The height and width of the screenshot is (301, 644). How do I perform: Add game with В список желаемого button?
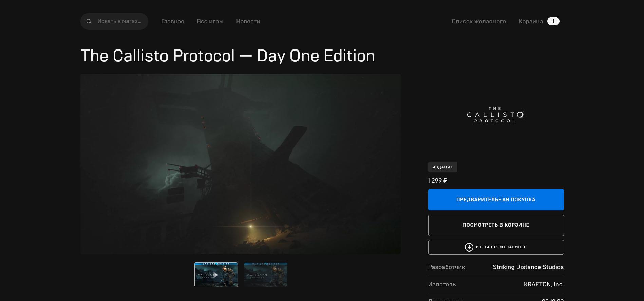(496, 247)
